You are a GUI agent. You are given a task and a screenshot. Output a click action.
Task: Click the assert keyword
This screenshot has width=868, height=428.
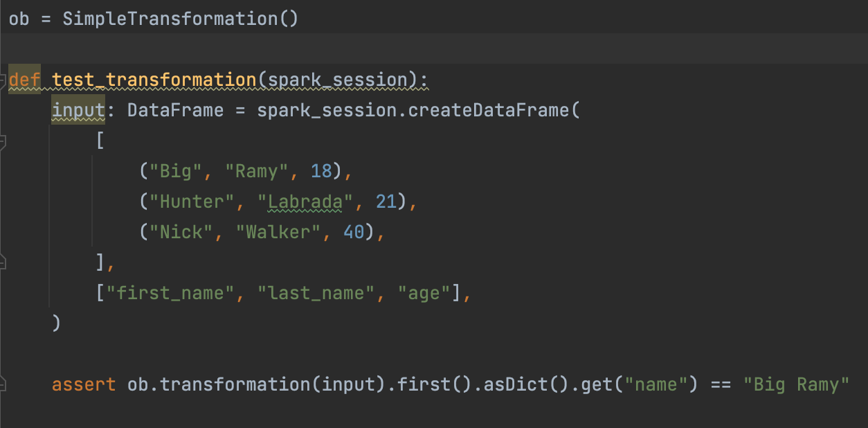coord(84,384)
